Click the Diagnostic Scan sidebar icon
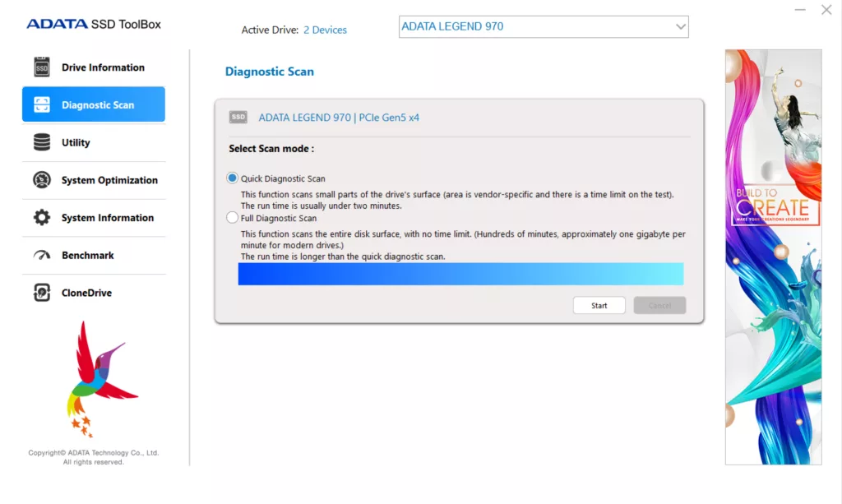The image size is (842, 504). [x=42, y=104]
